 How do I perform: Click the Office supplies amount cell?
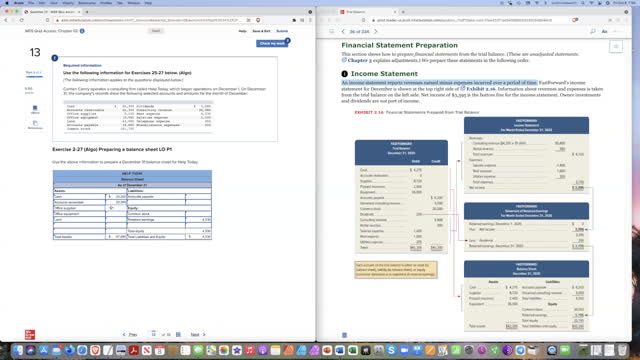pos(116,208)
